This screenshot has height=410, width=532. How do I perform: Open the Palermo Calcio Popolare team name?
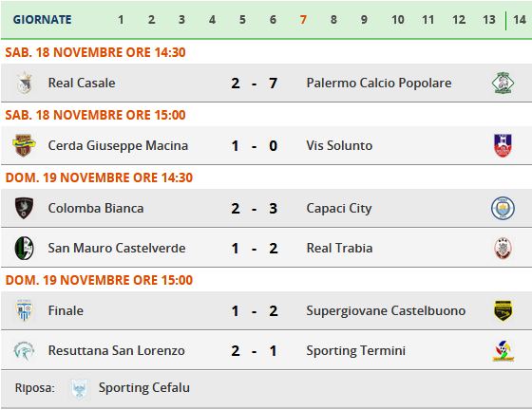[379, 83]
